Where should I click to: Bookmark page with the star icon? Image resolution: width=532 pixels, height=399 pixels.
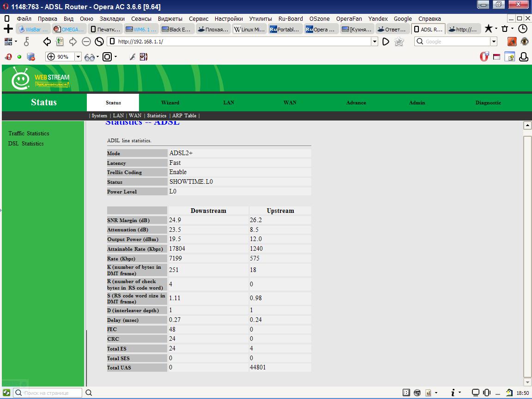399,42
